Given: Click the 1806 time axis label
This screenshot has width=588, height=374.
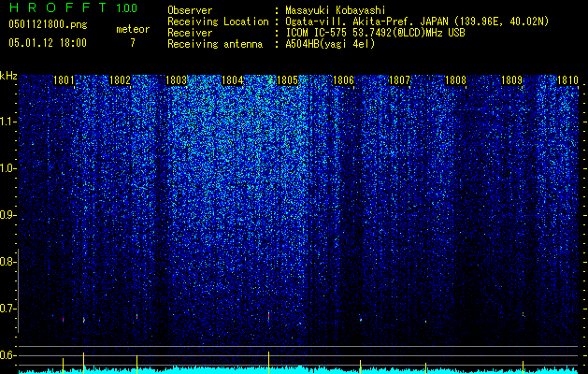Looking at the screenshot, I should coord(343,80).
